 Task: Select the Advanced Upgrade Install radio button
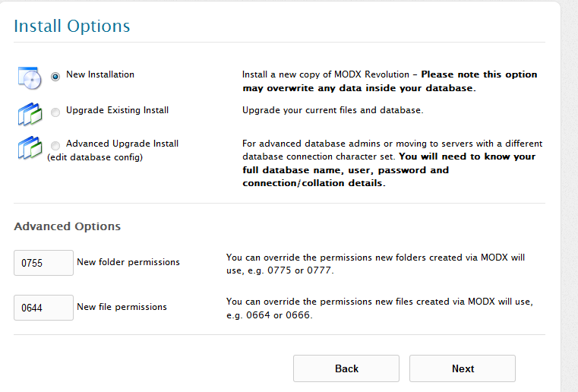55,145
